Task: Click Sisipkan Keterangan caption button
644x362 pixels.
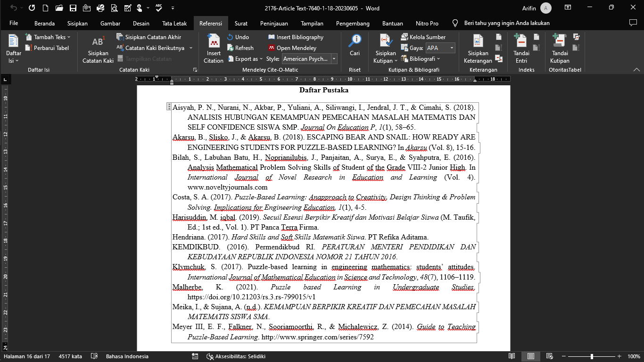Action: 478,49
